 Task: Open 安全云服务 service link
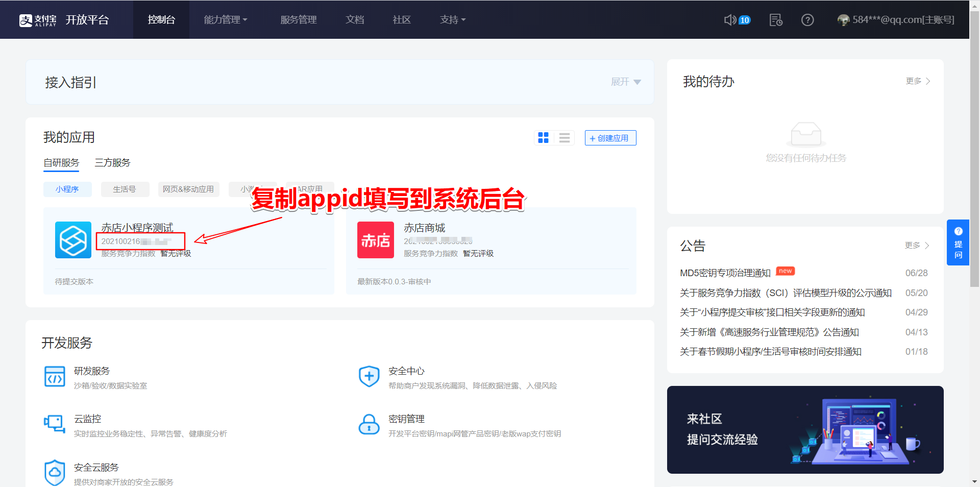click(96, 468)
